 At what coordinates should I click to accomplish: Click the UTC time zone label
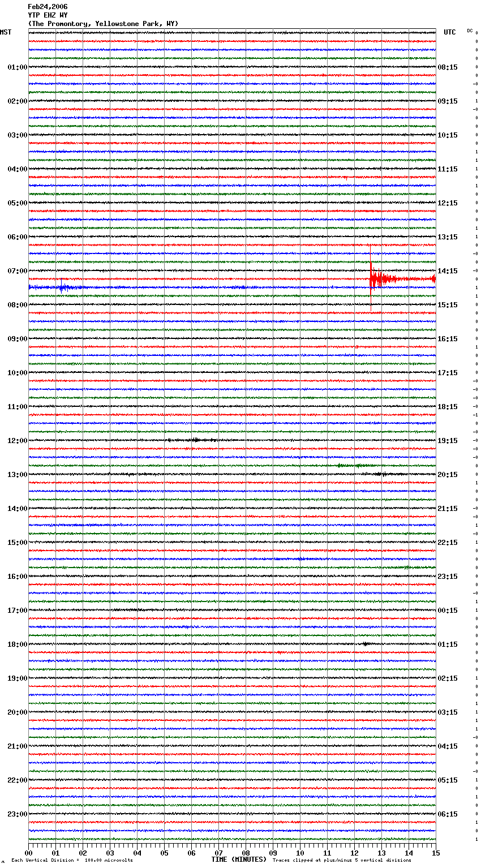pyautogui.click(x=450, y=32)
